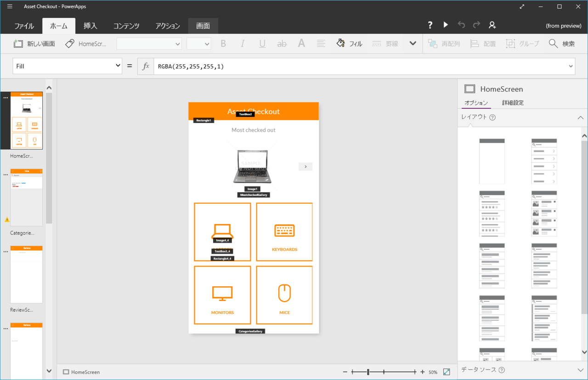
Task: Switch to the アクション tab
Action: [168, 26]
